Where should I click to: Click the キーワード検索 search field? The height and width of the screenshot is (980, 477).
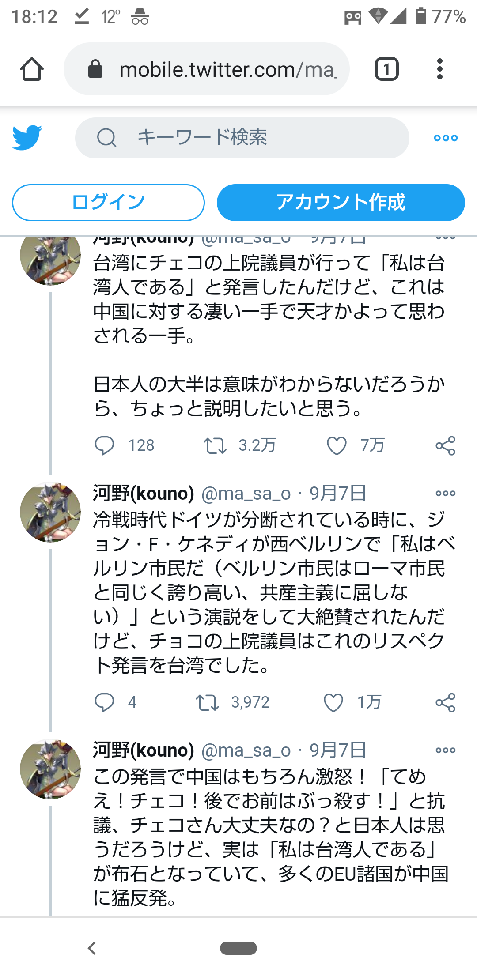coord(242,138)
